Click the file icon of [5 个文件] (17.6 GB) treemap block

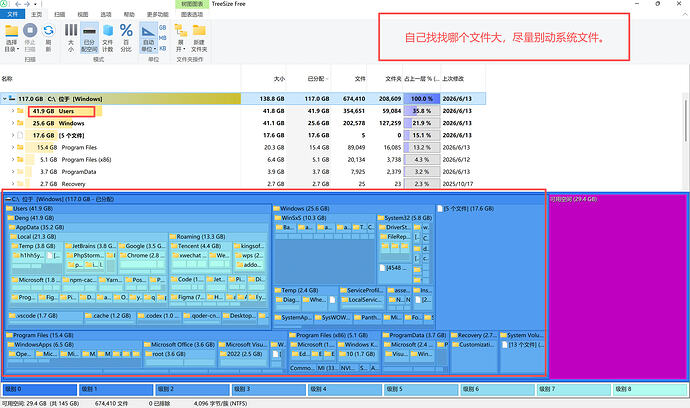(440, 209)
